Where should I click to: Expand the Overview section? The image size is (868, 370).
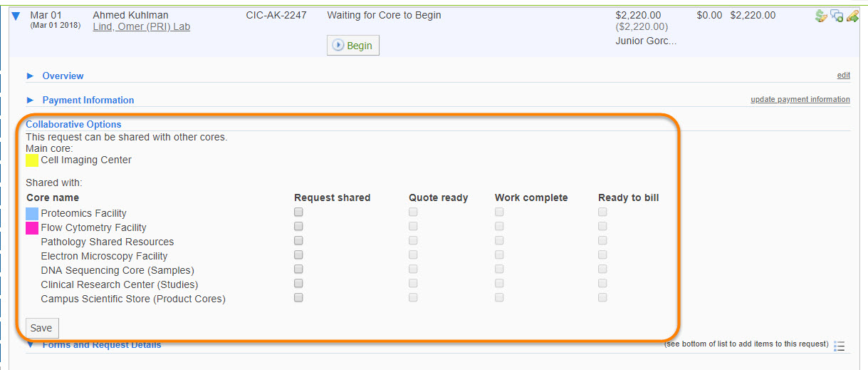(x=30, y=76)
